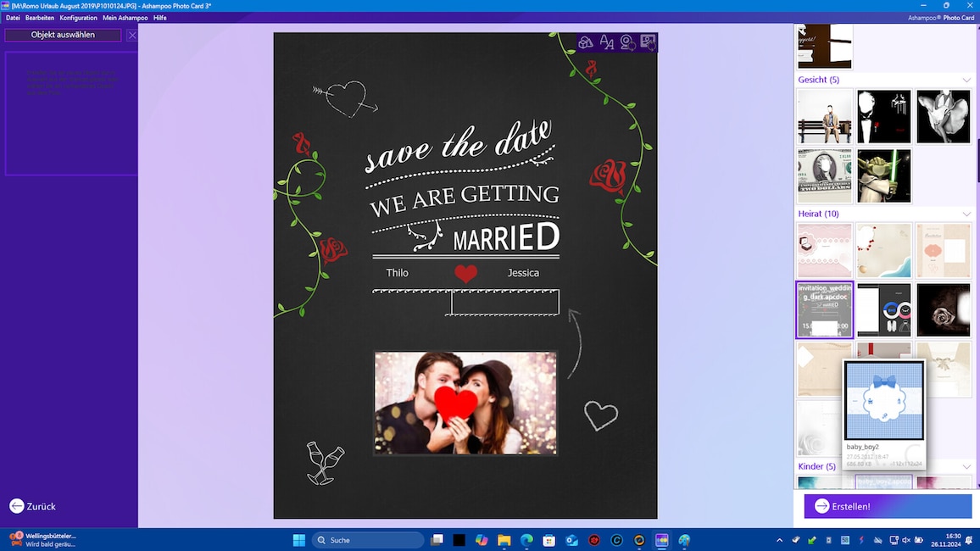980x551 pixels.
Task: Open the Datei menu
Action: tap(13, 18)
